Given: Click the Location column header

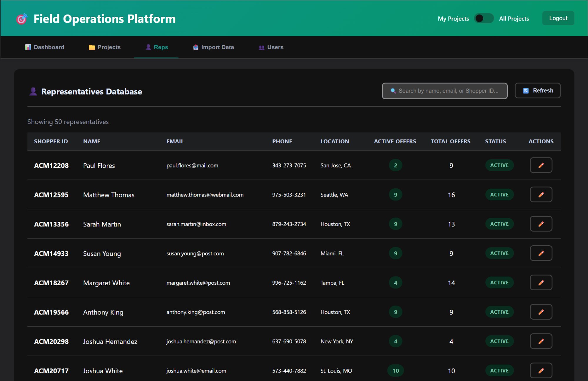Looking at the screenshot, I should (x=335, y=141).
